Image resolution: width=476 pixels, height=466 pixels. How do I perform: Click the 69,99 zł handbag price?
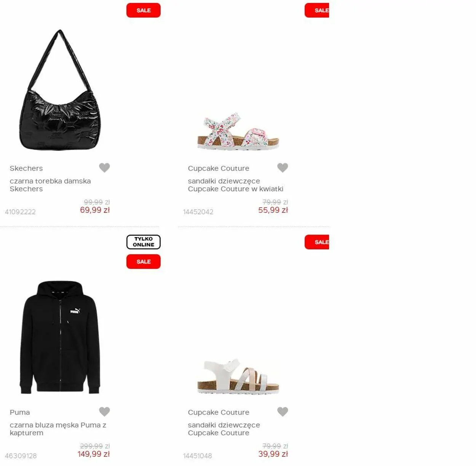click(95, 210)
